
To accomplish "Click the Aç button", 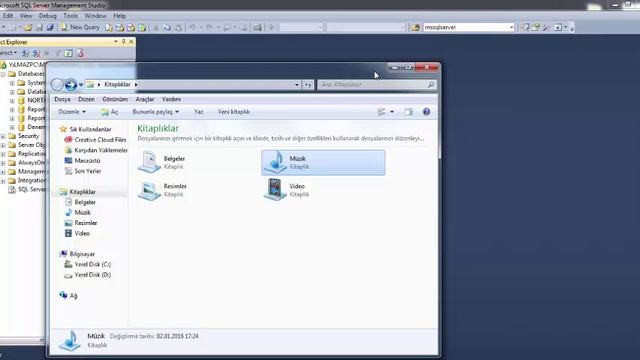I will click(109, 112).
